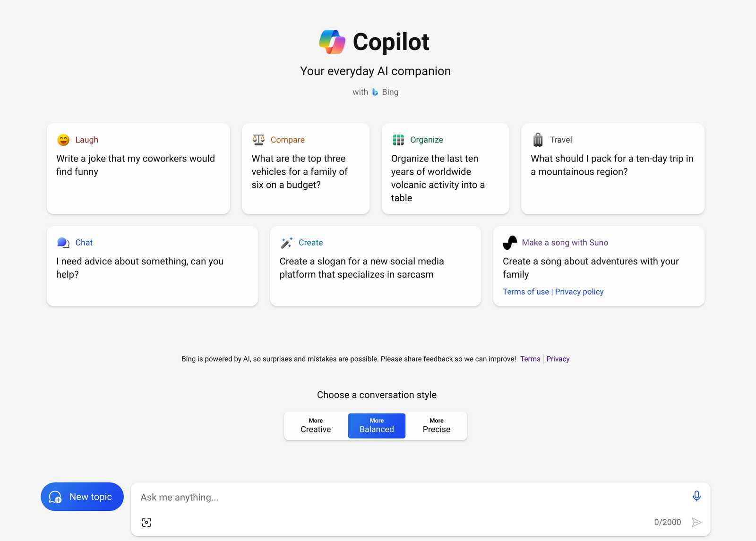This screenshot has width=756, height=541.
Task: Click the Compare scales icon
Action: click(x=258, y=140)
